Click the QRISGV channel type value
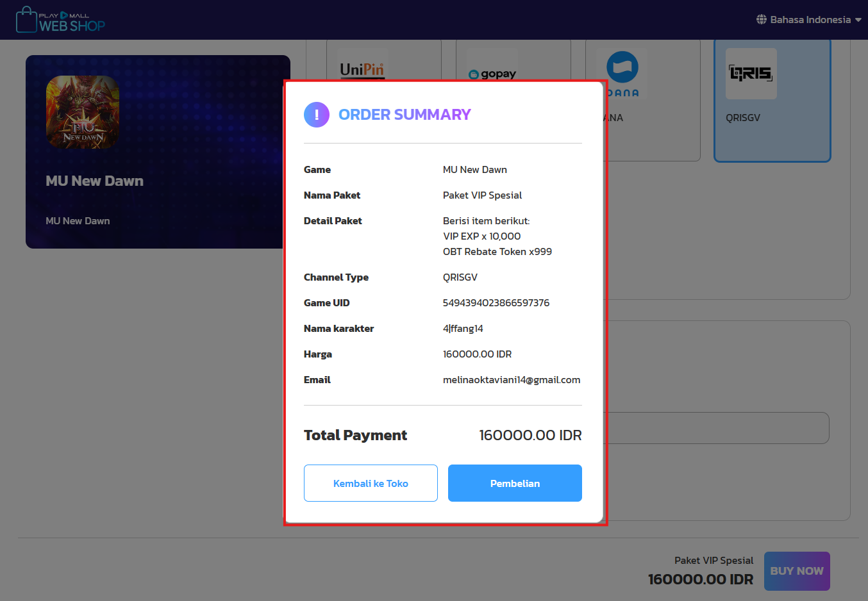Viewport: 868px width, 601px height. coord(460,277)
